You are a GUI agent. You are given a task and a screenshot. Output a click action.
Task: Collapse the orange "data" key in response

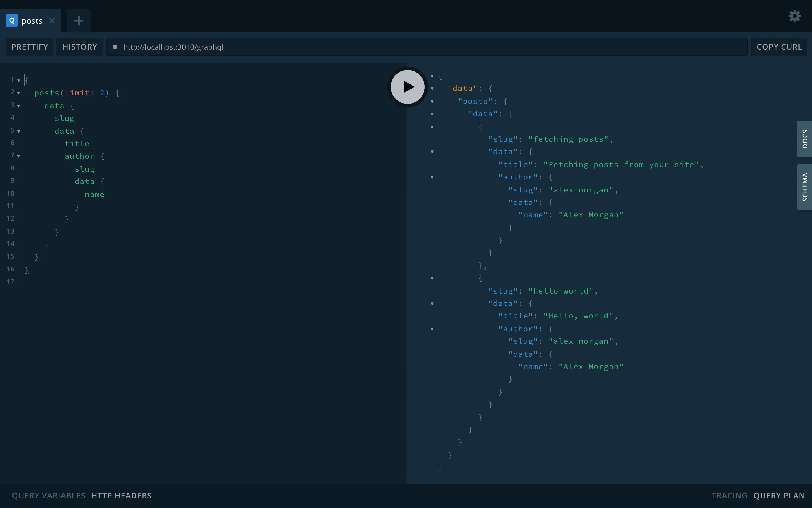pyautogui.click(x=432, y=89)
